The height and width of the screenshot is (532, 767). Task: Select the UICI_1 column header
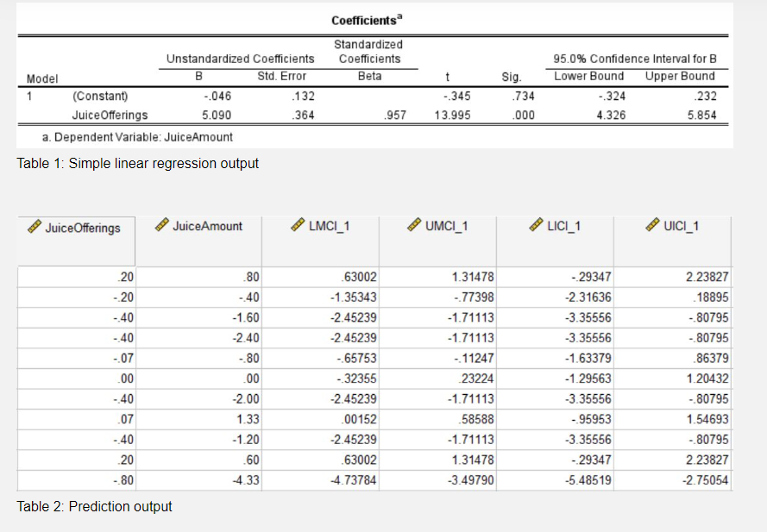[x=673, y=241]
